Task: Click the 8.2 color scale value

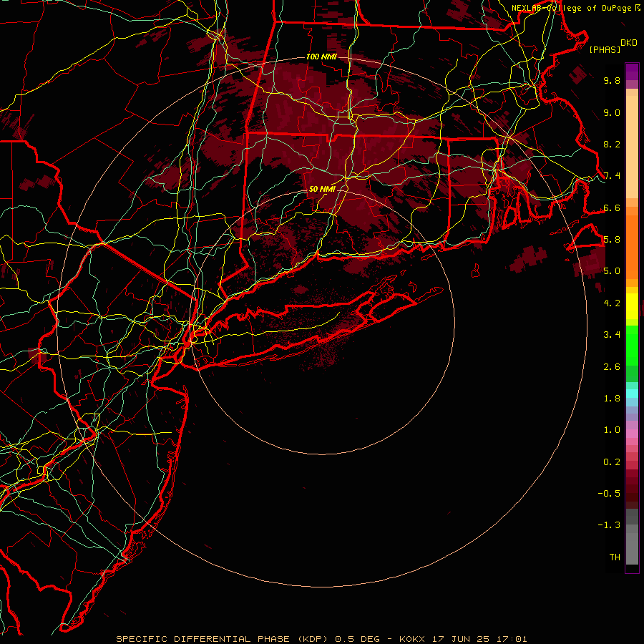Action: pos(612,144)
